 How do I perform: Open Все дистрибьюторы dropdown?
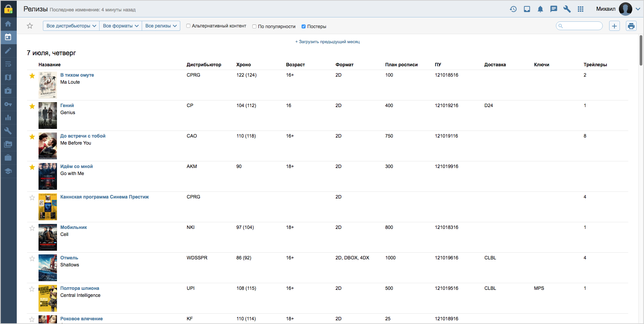[x=71, y=26]
